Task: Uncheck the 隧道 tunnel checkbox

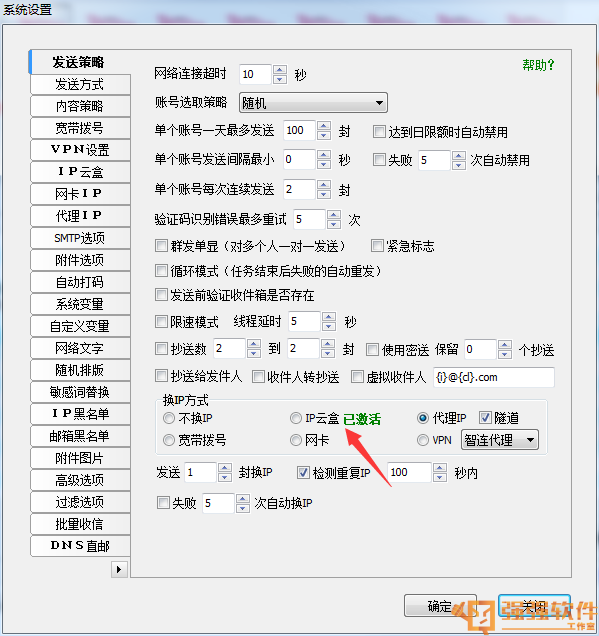Action: [485, 417]
